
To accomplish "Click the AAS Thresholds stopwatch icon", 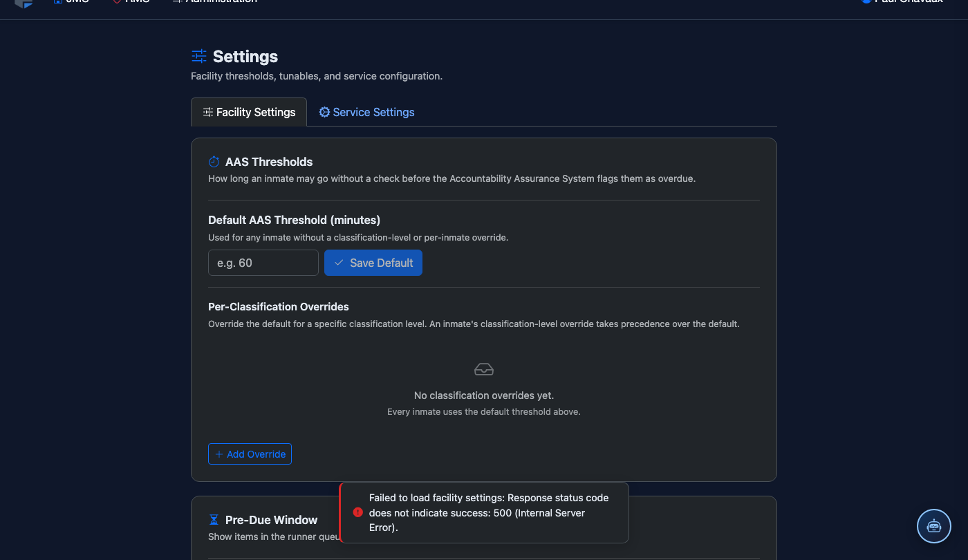I will [x=214, y=162].
